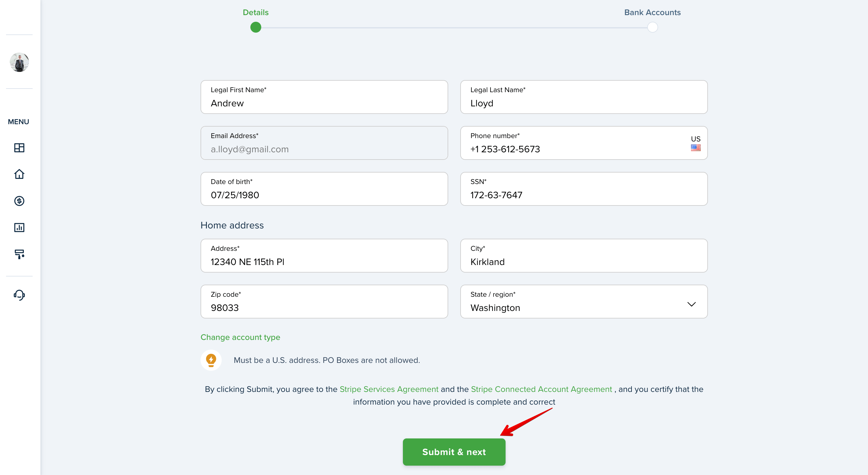Screen dimensions: 868x475
Task: Focus the Zip code field
Action: pos(324,301)
